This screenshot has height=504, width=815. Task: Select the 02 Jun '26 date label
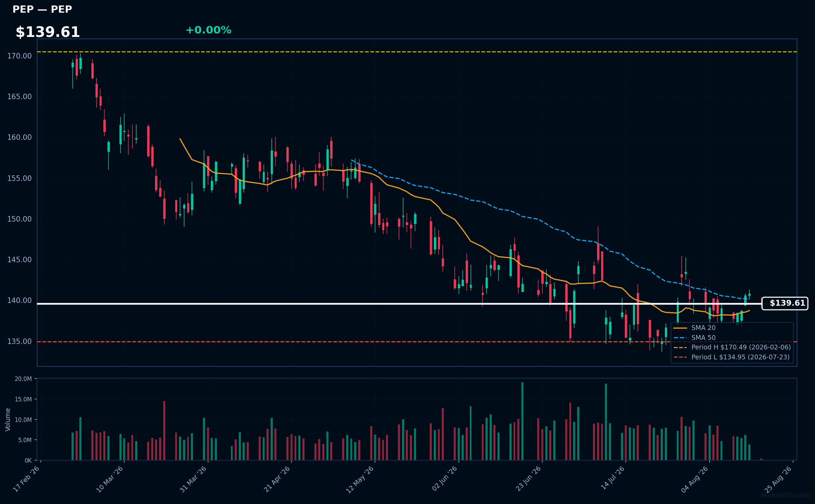coord(444,478)
